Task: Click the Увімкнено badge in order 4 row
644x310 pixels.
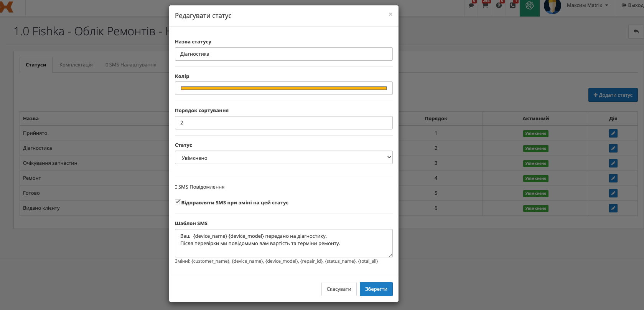Action: (536, 179)
